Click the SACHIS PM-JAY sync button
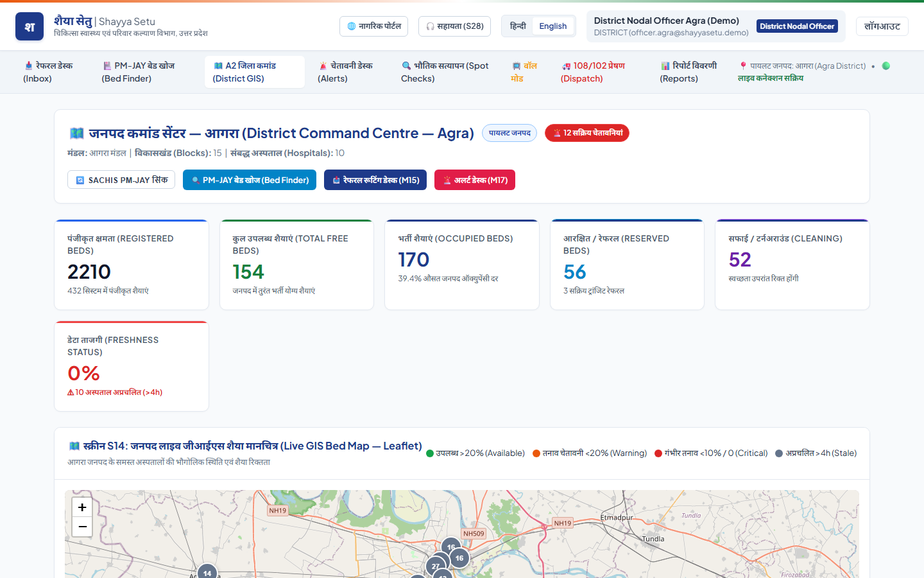 click(x=121, y=180)
